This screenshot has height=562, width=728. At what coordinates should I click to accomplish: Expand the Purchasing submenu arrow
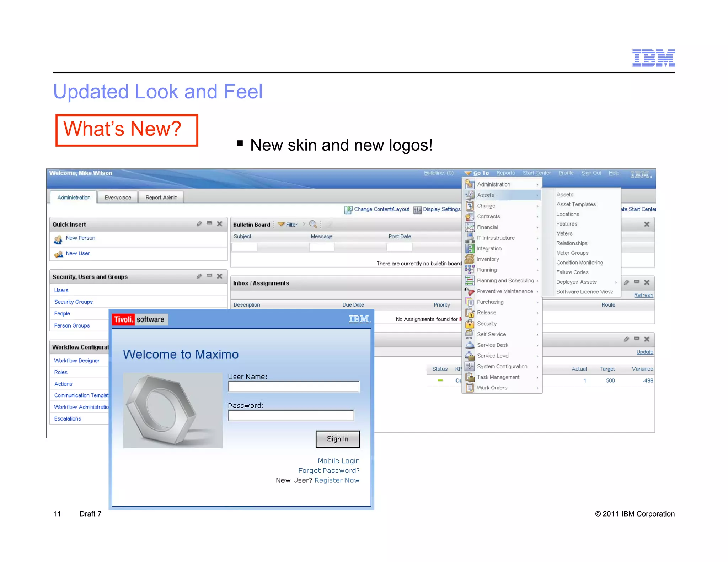click(x=537, y=302)
